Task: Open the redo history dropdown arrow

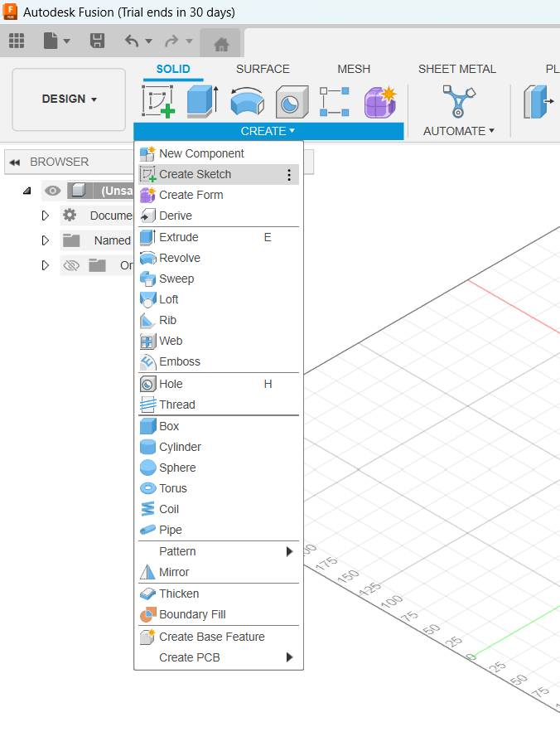Action: pyautogui.click(x=189, y=41)
